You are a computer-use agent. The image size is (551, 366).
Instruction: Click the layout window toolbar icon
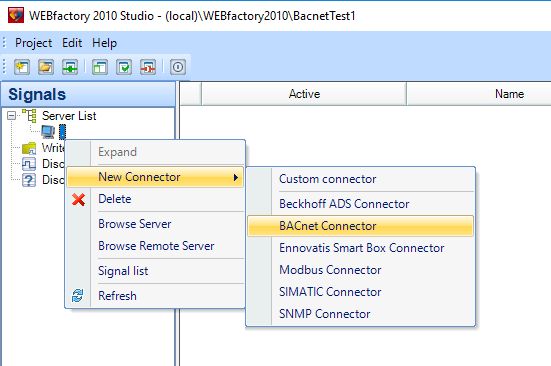point(100,67)
